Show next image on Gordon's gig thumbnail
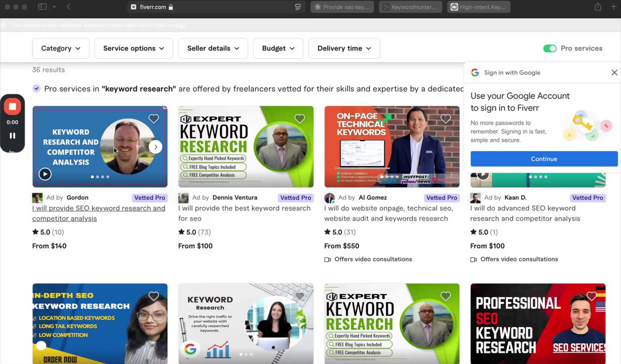Screen dimensions: 621x364 pyautogui.click(x=155, y=147)
